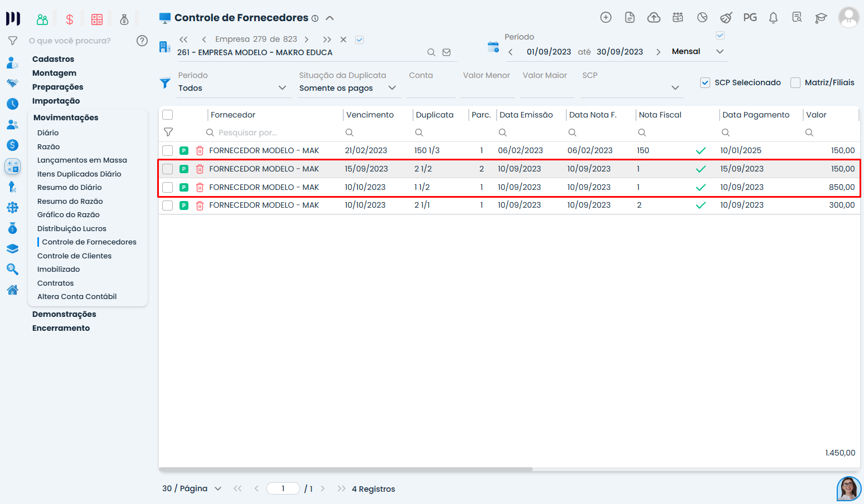
Task: Delete the 850,00 supplier row with trash icon
Action: point(200,188)
